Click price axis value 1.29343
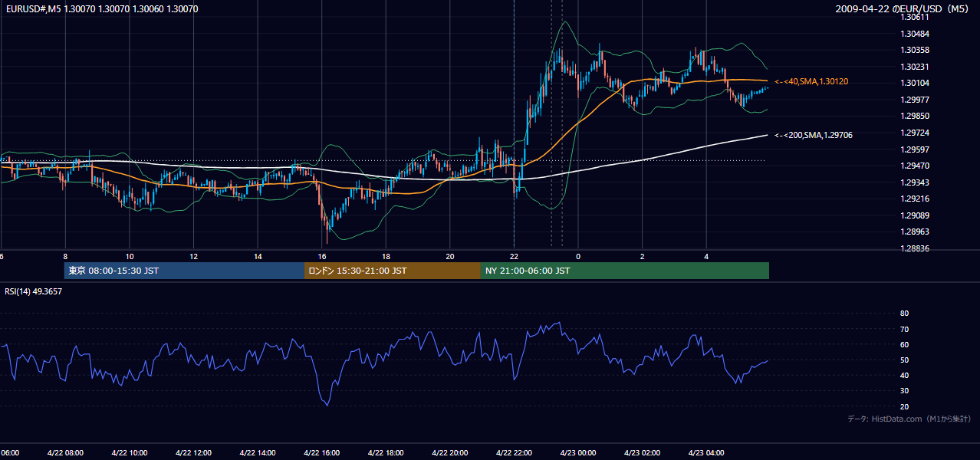980x460 pixels. coord(915,182)
